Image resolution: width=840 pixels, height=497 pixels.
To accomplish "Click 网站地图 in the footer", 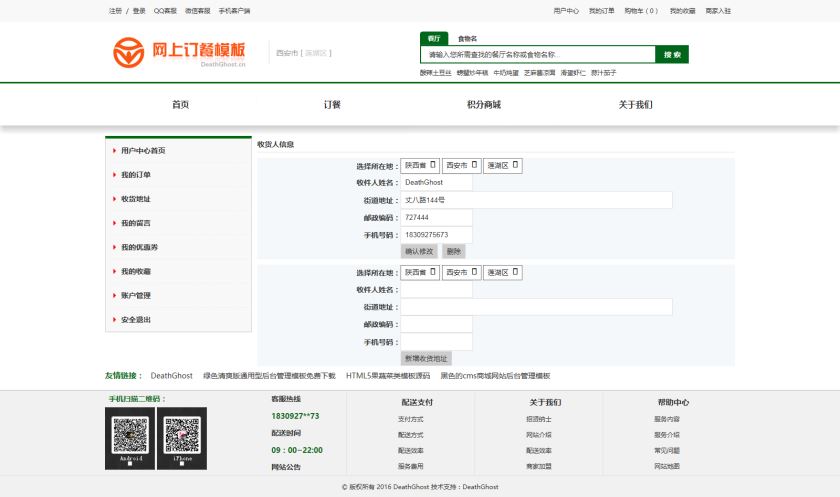I will pyautogui.click(x=667, y=466).
